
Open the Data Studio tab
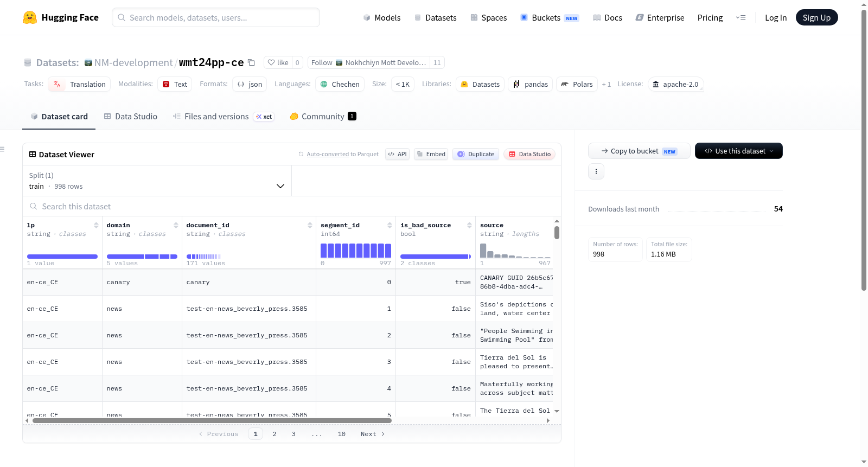tap(131, 116)
